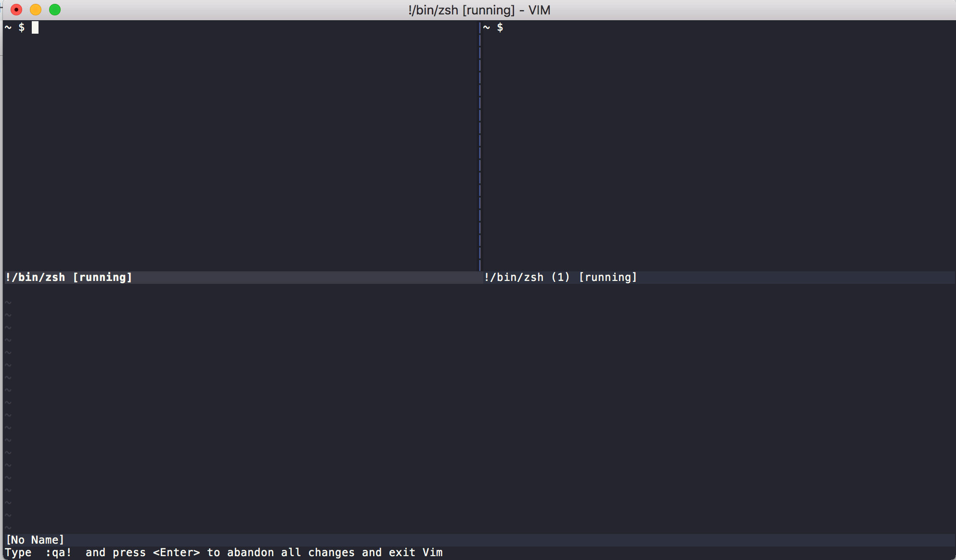The height and width of the screenshot is (560, 956).
Task: Click the yellow minimize button in the title bar
Action: 35,9
